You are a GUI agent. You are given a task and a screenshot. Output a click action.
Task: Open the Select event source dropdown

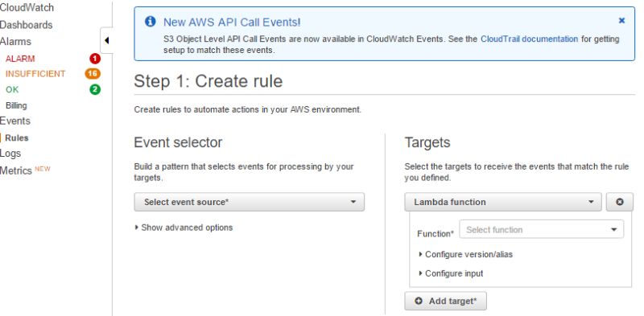(249, 202)
